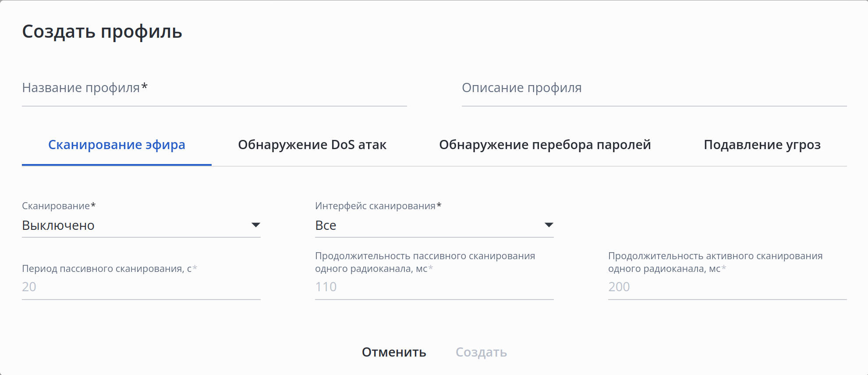Go to the Подавление угроз tab
The width and height of the screenshot is (868, 375).
coord(762,145)
